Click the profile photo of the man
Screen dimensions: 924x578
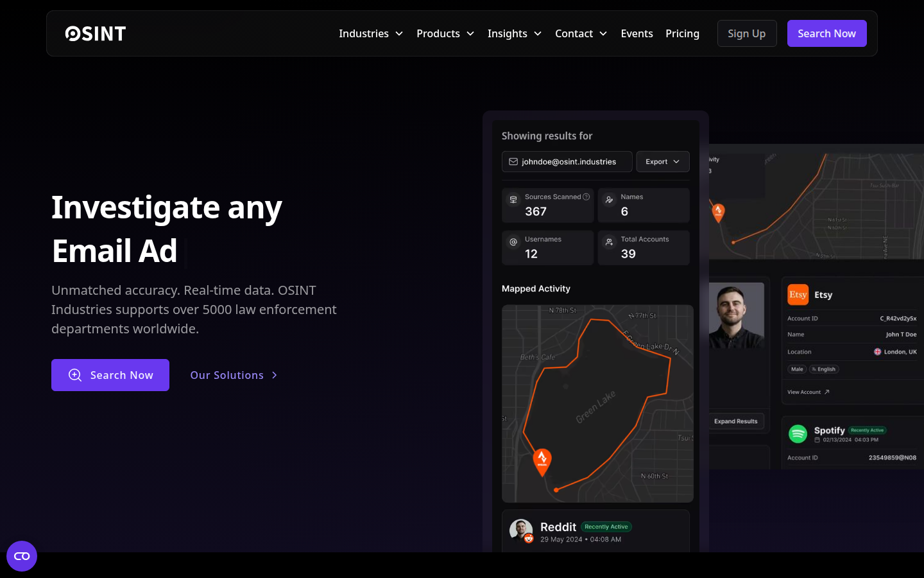(x=737, y=315)
